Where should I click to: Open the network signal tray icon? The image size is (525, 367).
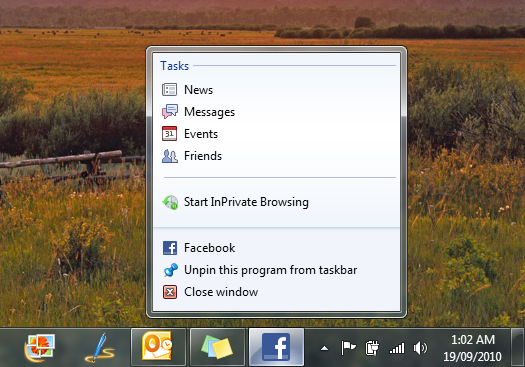pos(397,348)
